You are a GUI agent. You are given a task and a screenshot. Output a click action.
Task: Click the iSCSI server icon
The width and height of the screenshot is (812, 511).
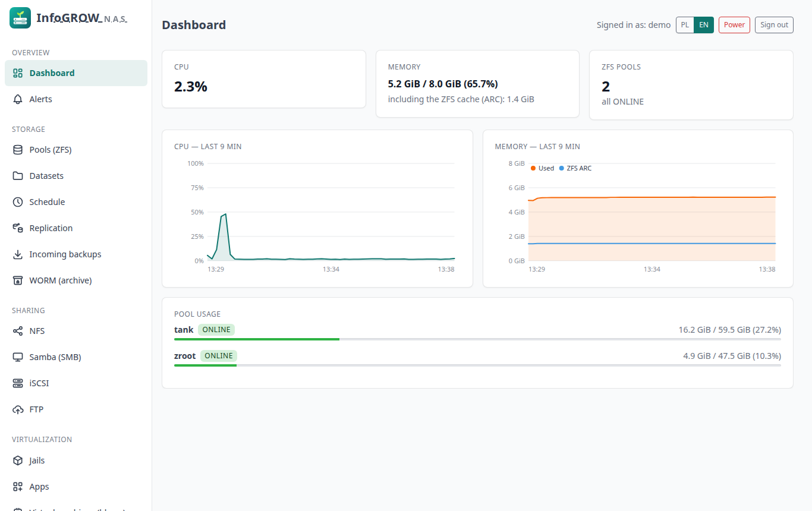tap(18, 383)
